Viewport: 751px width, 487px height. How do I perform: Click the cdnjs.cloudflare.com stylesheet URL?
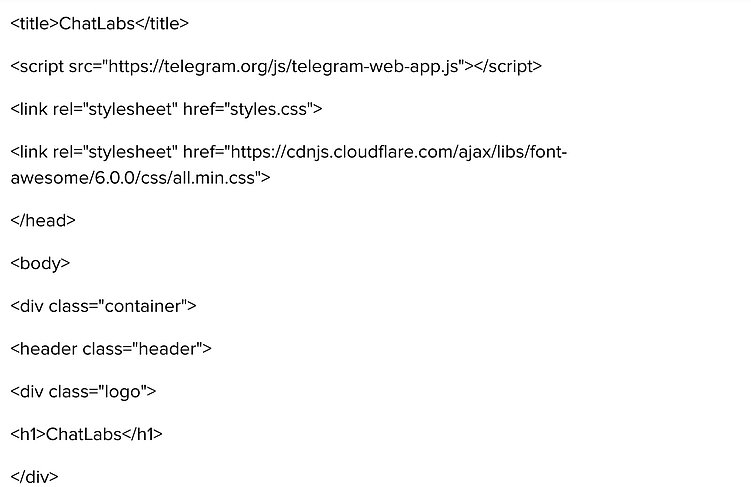(x=400, y=151)
